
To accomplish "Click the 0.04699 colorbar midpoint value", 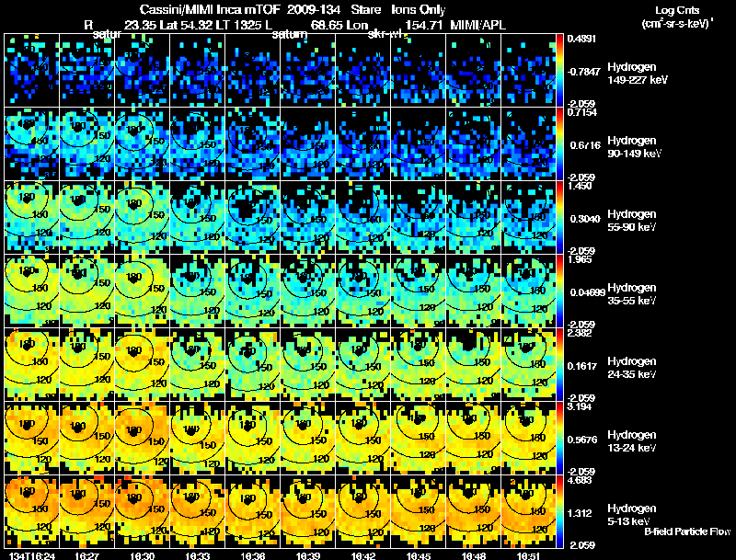I will point(586,292).
